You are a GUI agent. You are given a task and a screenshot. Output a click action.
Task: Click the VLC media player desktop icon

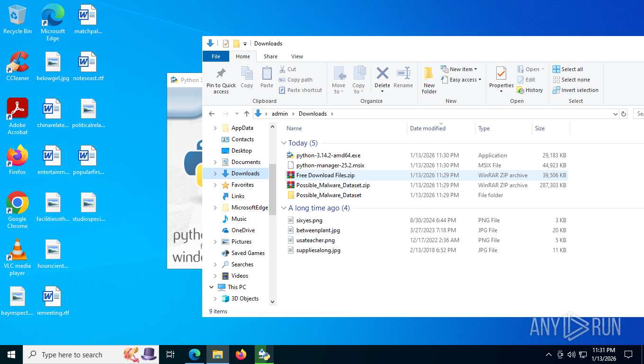[x=18, y=257]
